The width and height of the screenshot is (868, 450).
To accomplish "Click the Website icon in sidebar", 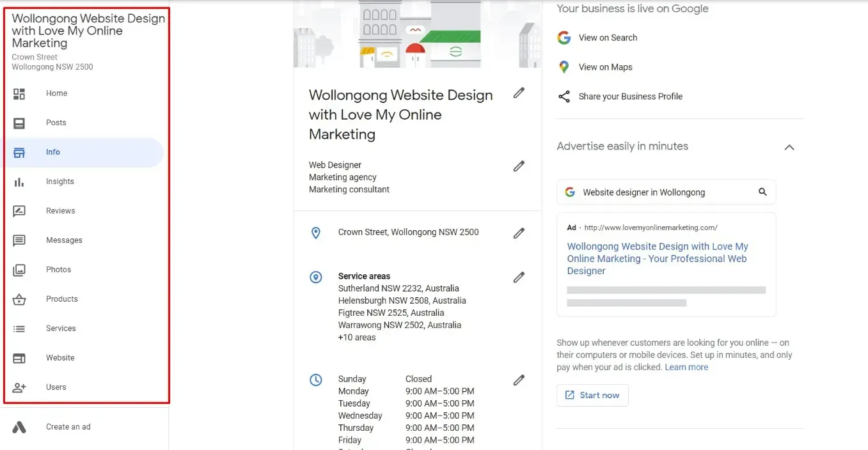I will coord(19,359).
